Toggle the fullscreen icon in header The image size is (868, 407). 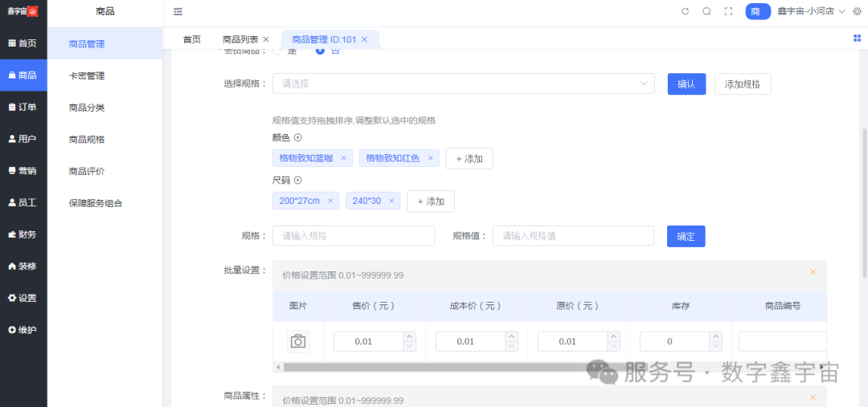pyautogui.click(x=728, y=11)
